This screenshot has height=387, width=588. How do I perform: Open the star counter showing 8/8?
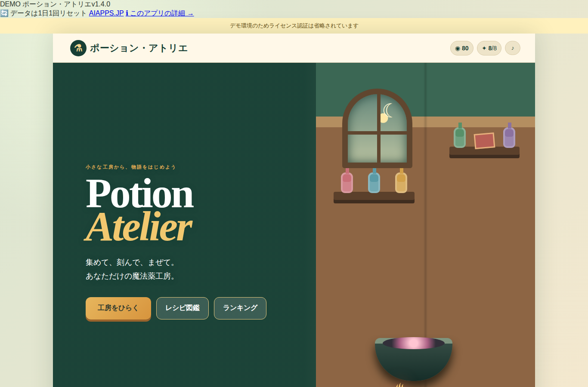tap(489, 48)
